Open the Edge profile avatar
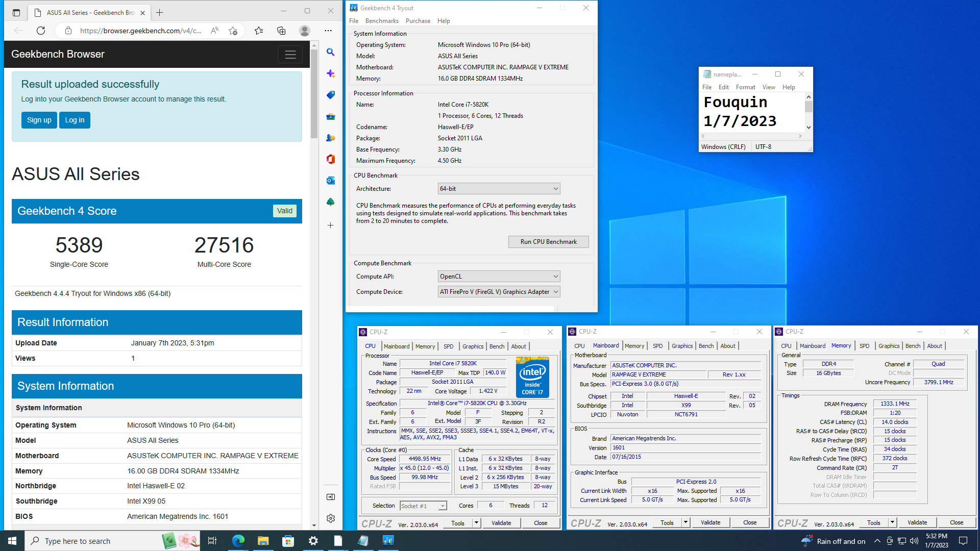The width and height of the screenshot is (980, 551). click(x=305, y=31)
